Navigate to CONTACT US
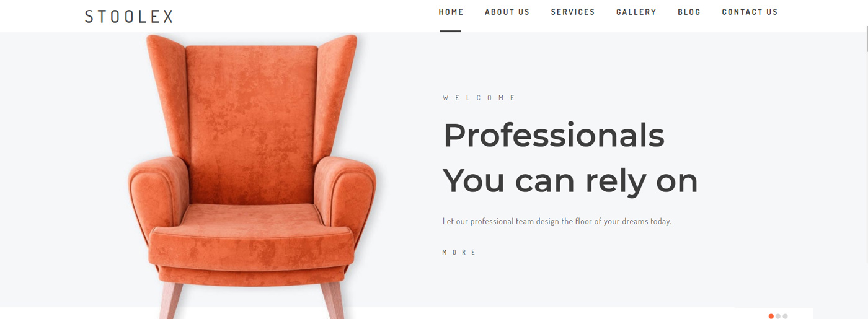This screenshot has height=319, width=868. click(750, 12)
